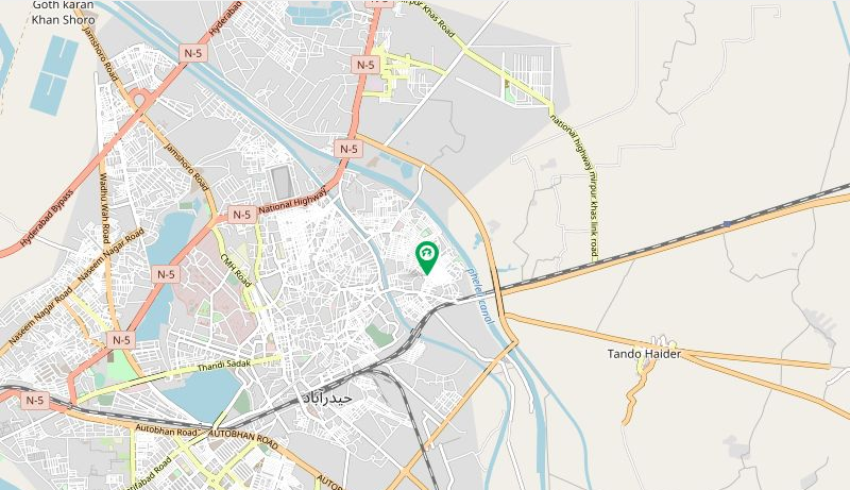Select the N-5 shield left of Autobhan Road
Image resolution: width=850 pixels, height=490 pixels.
(x=35, y=401)
